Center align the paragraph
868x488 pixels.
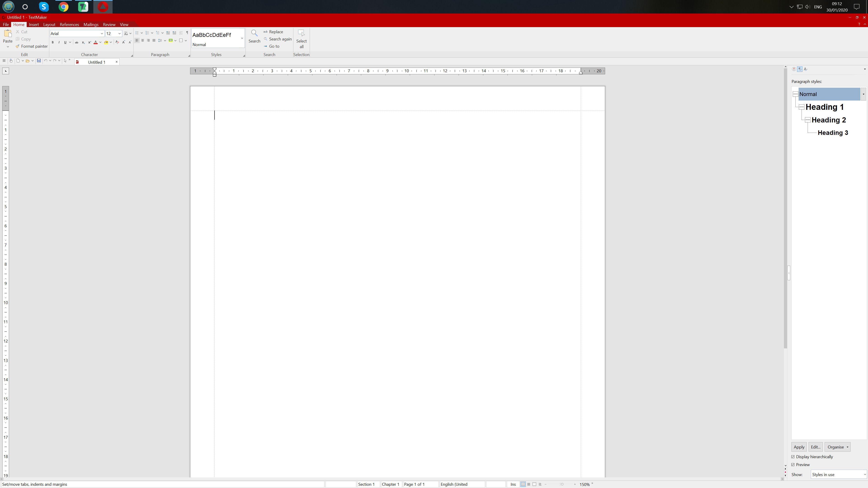coord(143,40)
